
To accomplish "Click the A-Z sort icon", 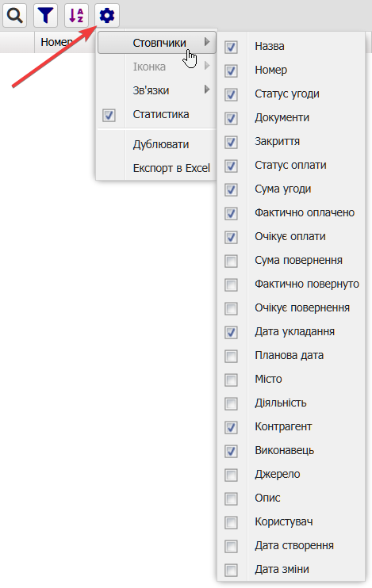I will point(76,16).
